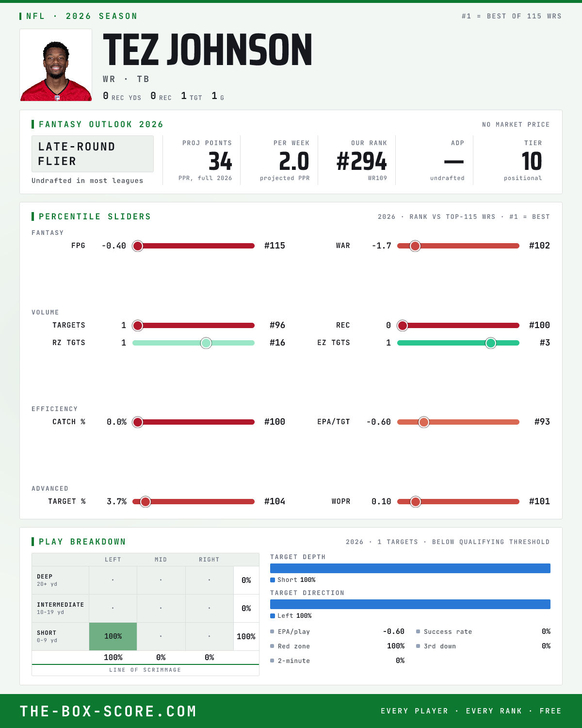This screenshot has width=582, height=728.
Task: Click the EPA/TGT slider handle
Action: pos(424,422)
